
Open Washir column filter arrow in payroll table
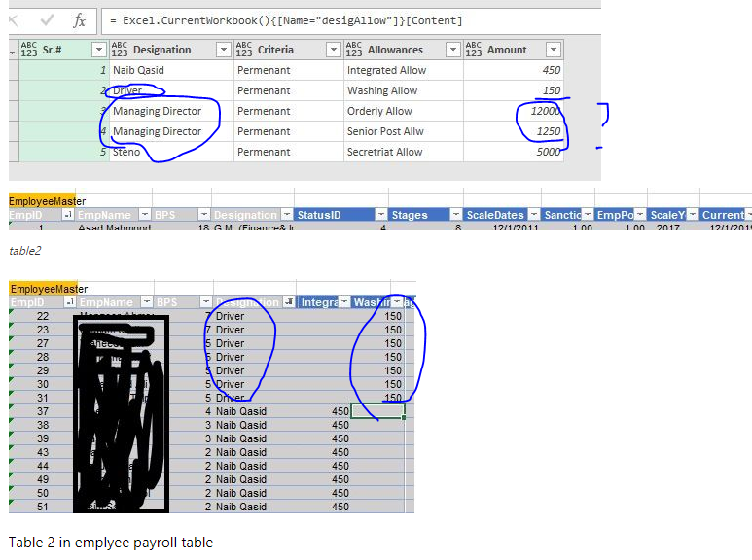397,301
